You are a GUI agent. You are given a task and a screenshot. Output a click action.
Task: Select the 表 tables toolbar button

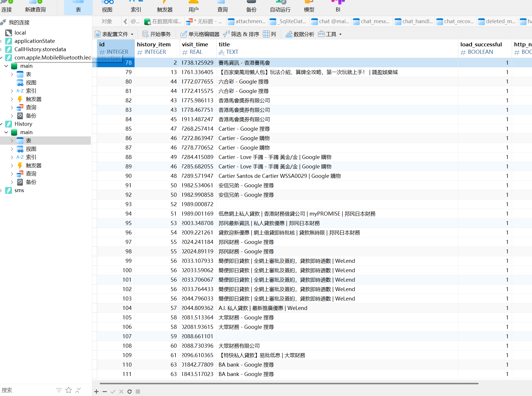pos(78,7)
